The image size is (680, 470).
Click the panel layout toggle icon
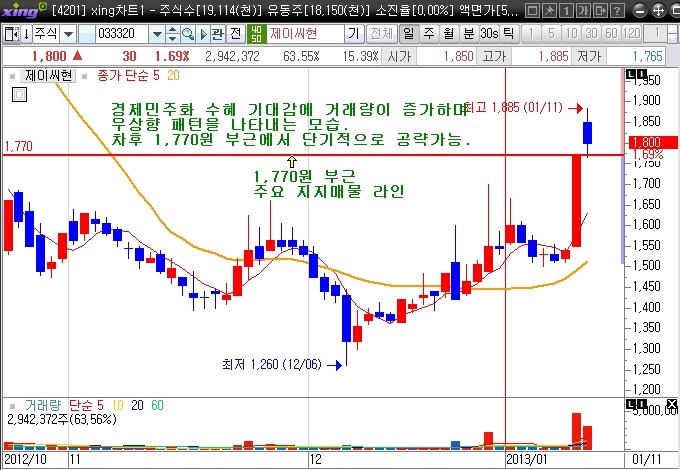11,34
